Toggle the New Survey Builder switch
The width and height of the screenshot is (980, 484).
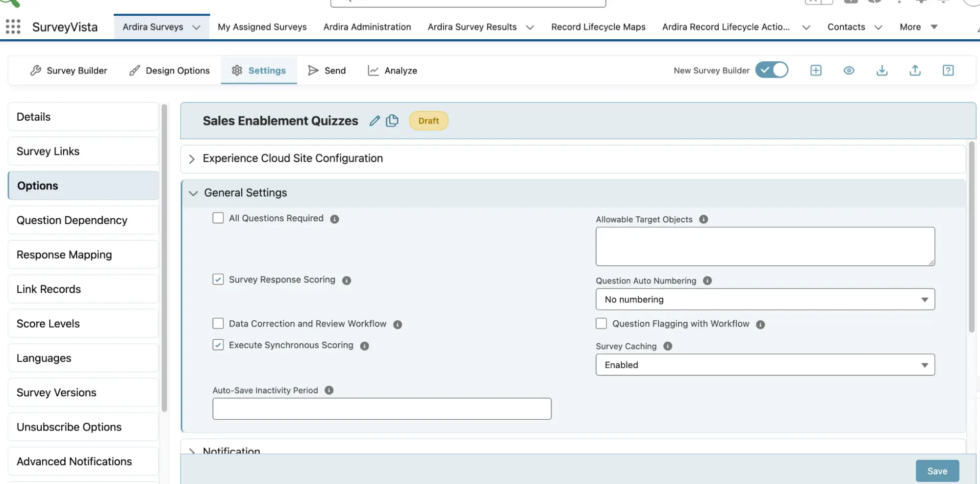point(771,70)
